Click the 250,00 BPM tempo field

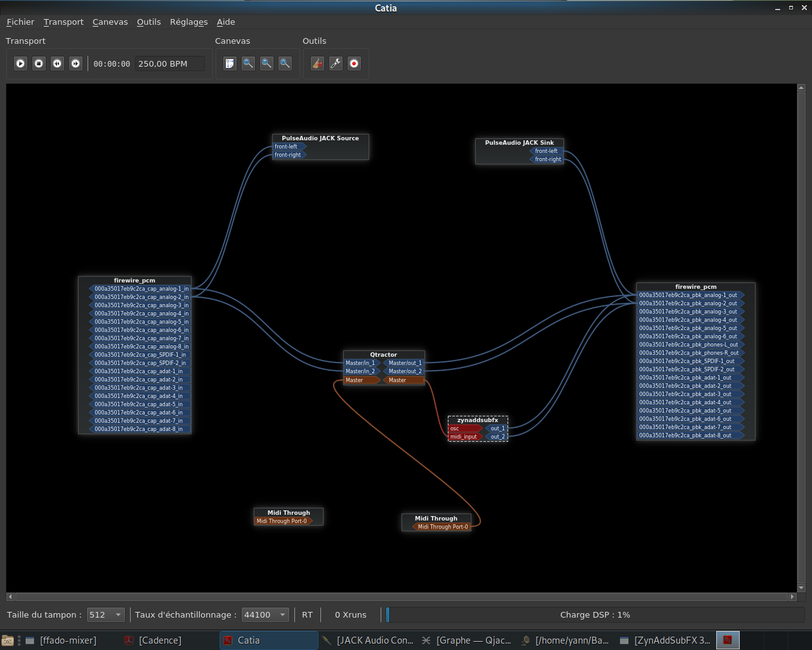[x=169, y=63]
